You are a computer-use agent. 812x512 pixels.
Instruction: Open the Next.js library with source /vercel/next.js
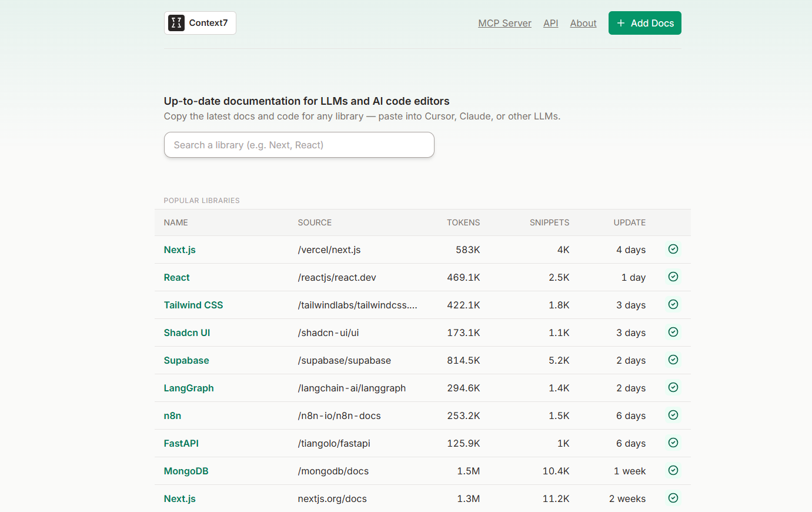pyautogui.click(x=179, y=250)
